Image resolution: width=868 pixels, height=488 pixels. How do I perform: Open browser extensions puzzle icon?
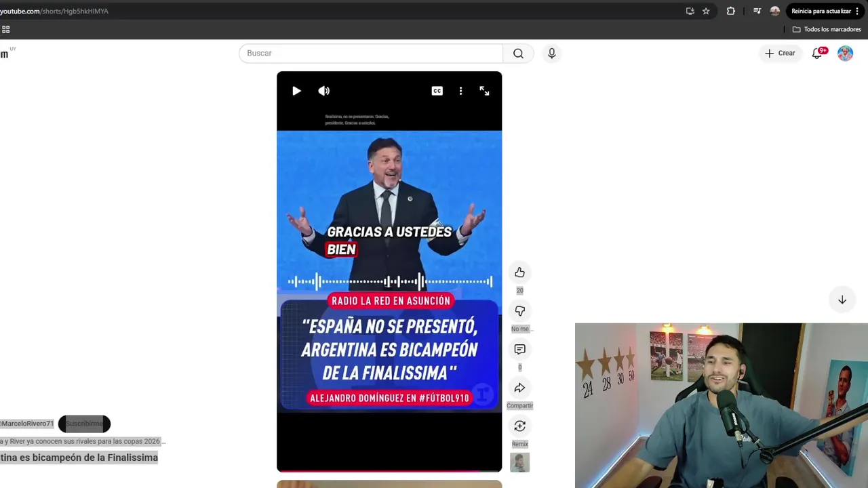pos(730,11)
